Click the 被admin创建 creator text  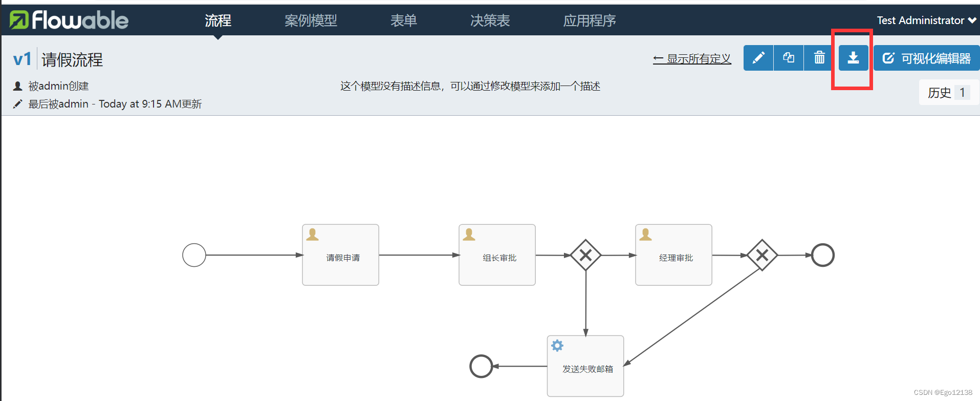(x=58, y=86)
